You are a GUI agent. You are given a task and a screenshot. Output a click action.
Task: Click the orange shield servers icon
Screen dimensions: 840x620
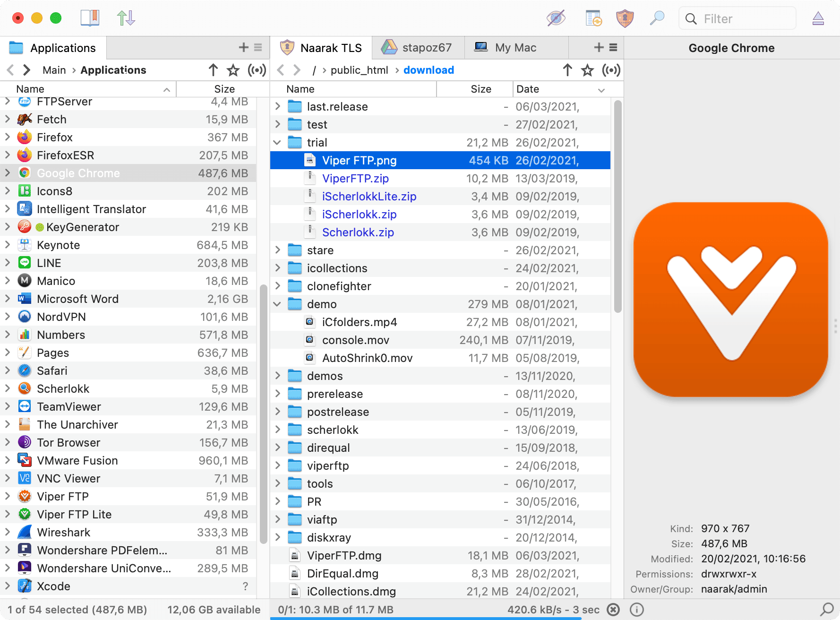[625, 18]
